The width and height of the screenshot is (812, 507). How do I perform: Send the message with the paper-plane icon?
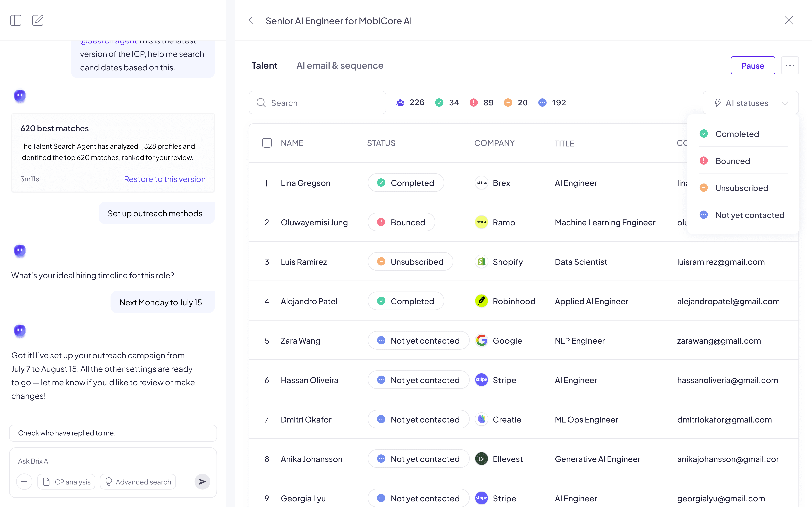coord(202,482)
